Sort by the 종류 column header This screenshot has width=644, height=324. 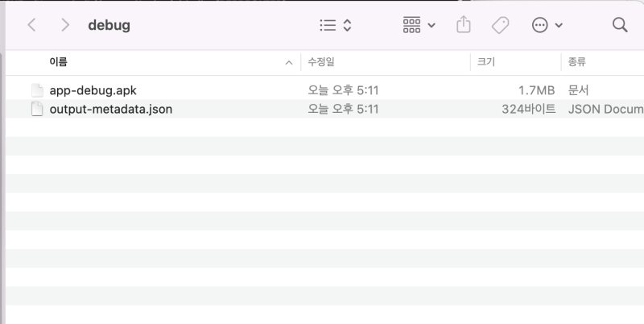point(576,62)
